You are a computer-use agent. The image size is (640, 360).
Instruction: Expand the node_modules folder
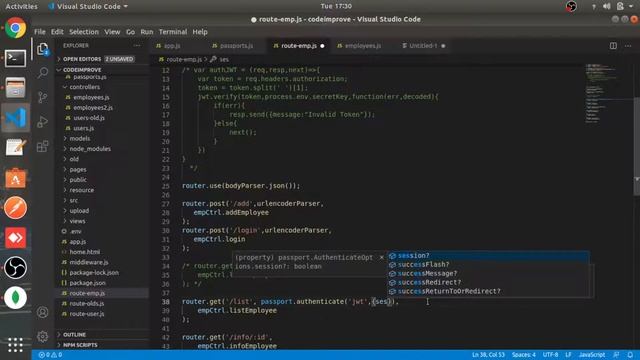[90, 149]
